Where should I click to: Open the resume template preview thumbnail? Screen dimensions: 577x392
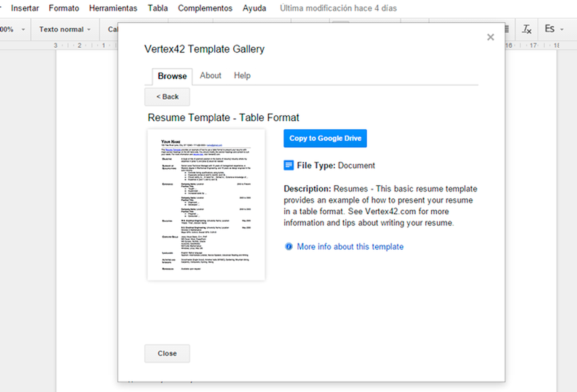tap(206, 205)
